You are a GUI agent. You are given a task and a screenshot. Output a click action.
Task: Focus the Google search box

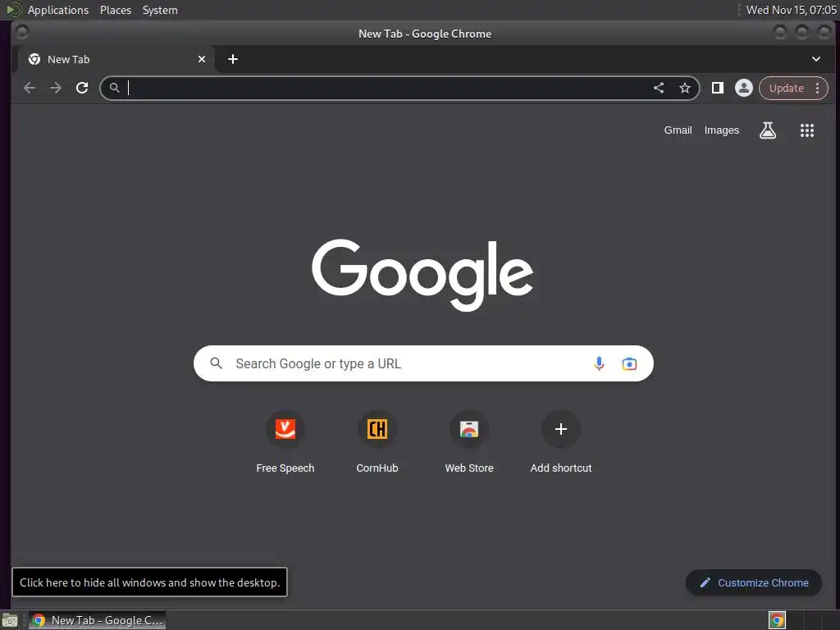click(423, 363)
